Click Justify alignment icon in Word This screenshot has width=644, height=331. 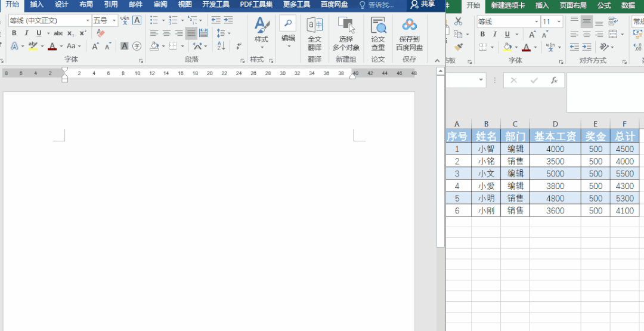pos(191,33)
